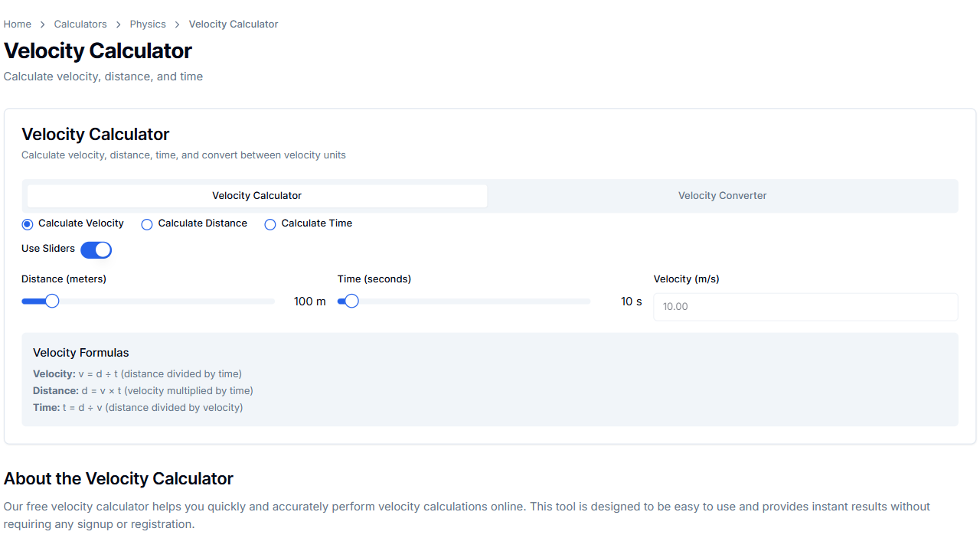Click the Velocity Calculator breadcrumb item
The height and width of the screenshot is (551, 980).
(x=234, y=24)
